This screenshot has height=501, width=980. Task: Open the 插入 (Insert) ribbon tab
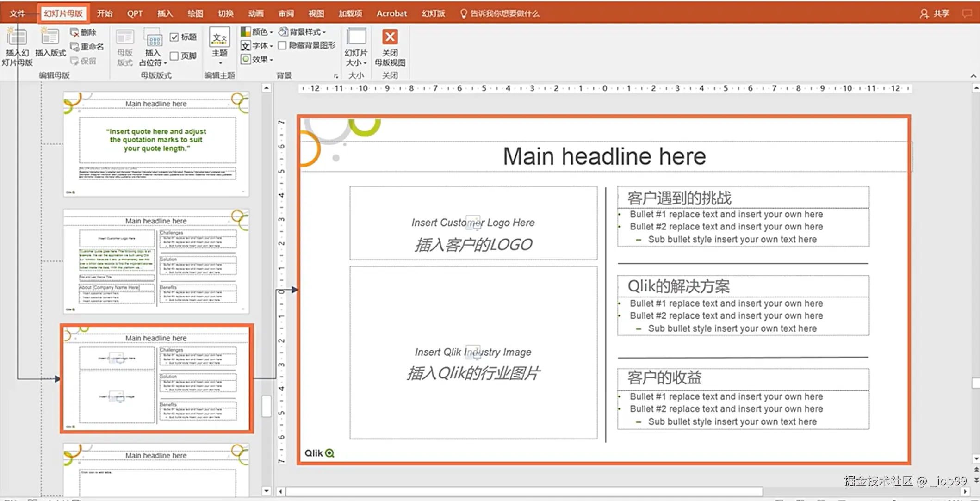point(165,13)
